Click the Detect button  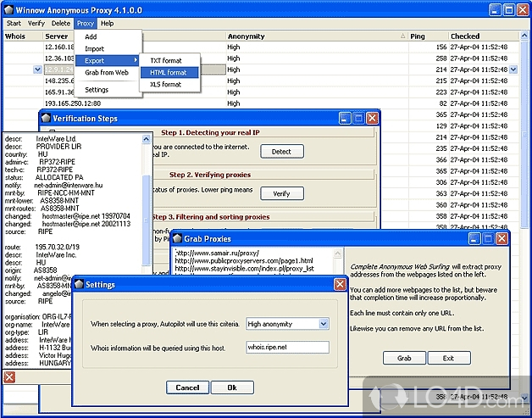tap(281, 152)
